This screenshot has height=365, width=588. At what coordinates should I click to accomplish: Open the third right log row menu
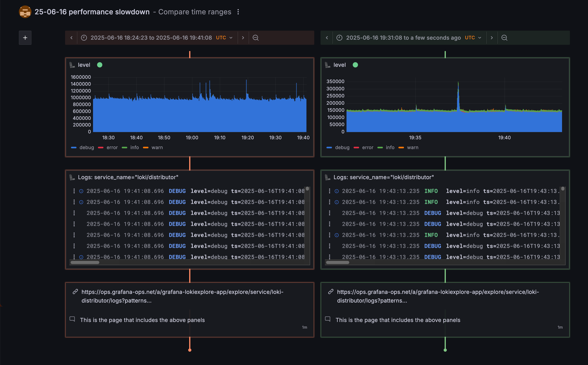coord(330,213)
